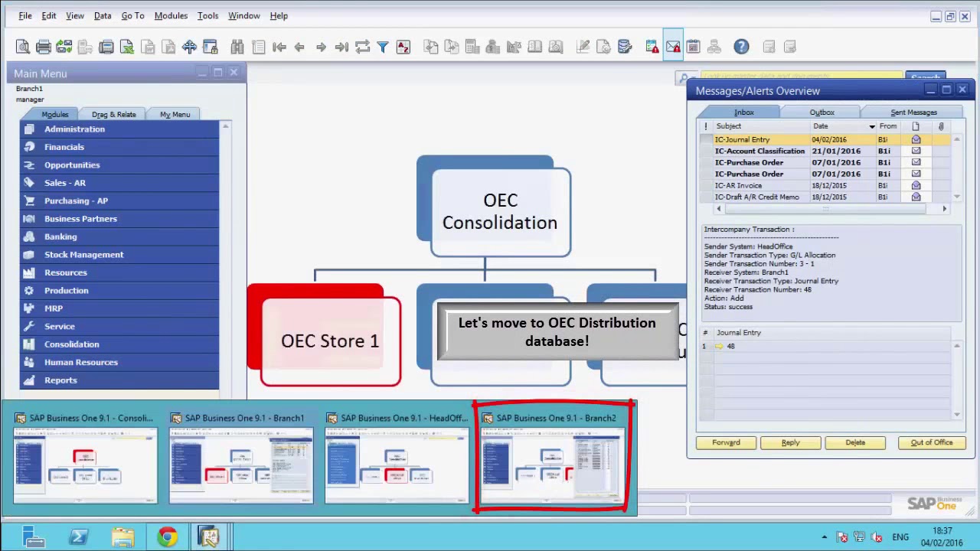Click the Print toolbar icon
The image size is (980, 551).
(44, 47)
